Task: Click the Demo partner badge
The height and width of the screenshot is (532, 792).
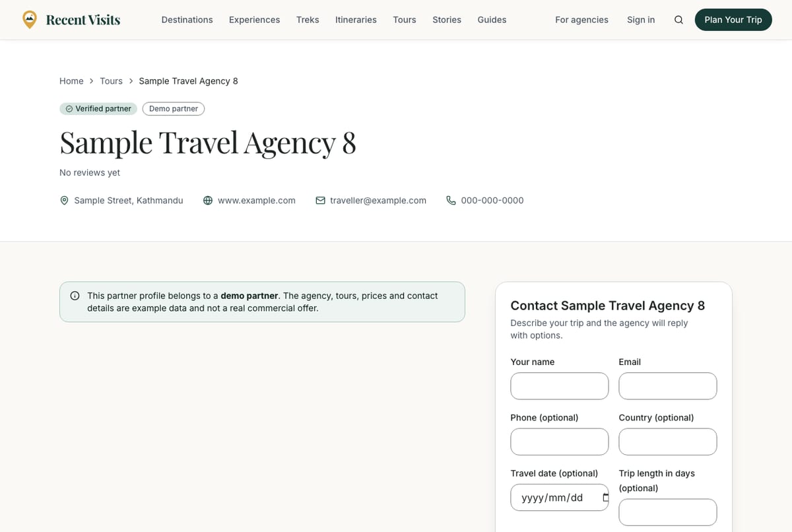Action: tap(174, 109)
